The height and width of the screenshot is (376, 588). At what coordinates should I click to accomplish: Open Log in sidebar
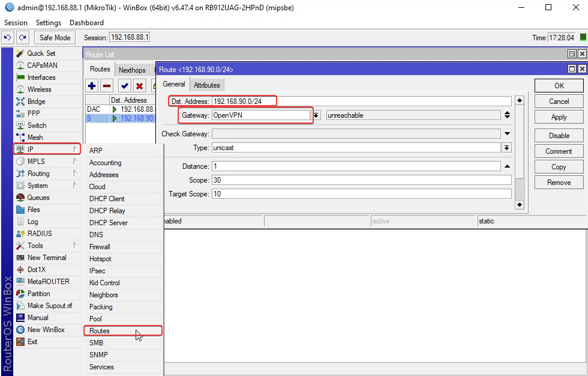tap(47, 222)
